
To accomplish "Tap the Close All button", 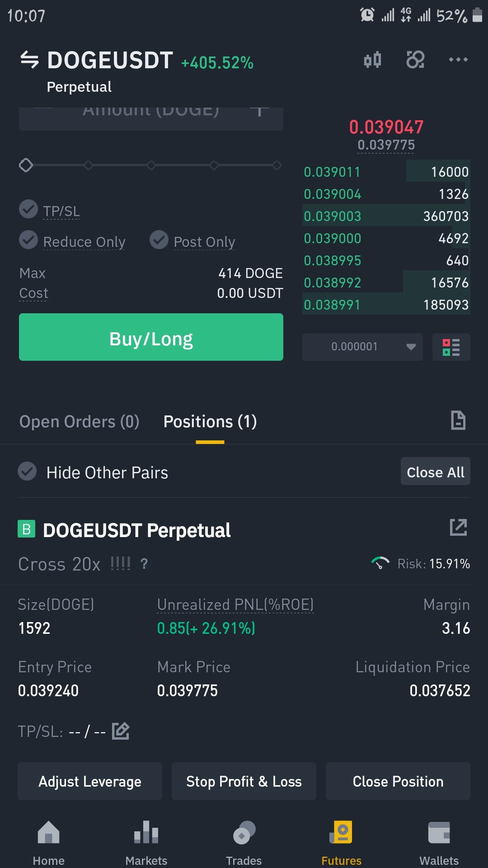I will [x=436, y=472].
